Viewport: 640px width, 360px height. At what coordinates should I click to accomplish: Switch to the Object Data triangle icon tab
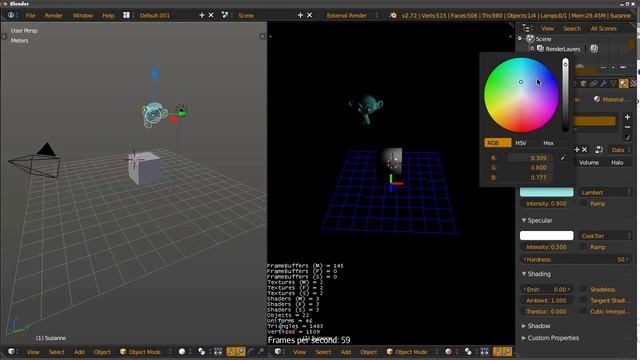[x=613, y=84]
